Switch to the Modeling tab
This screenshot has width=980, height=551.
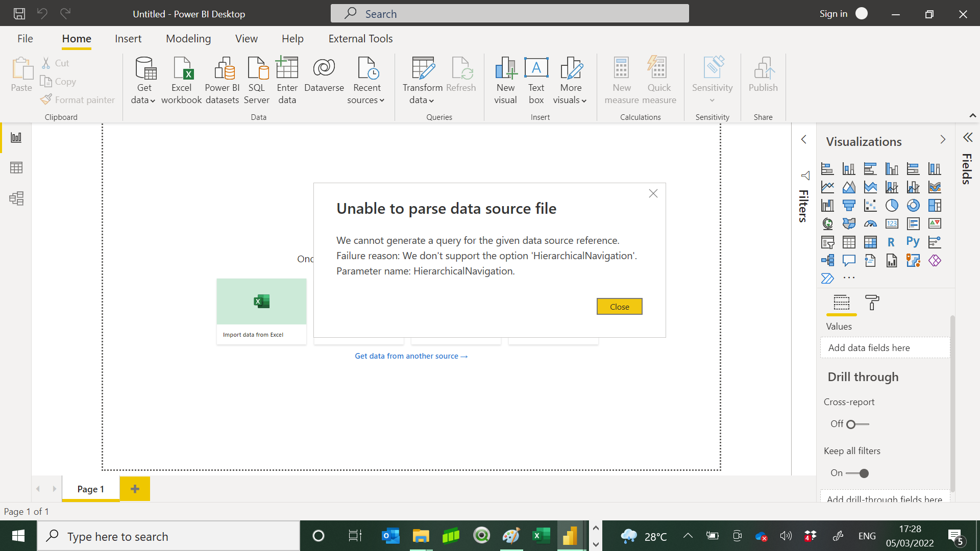pyautogui.click(x=188, y=39)
